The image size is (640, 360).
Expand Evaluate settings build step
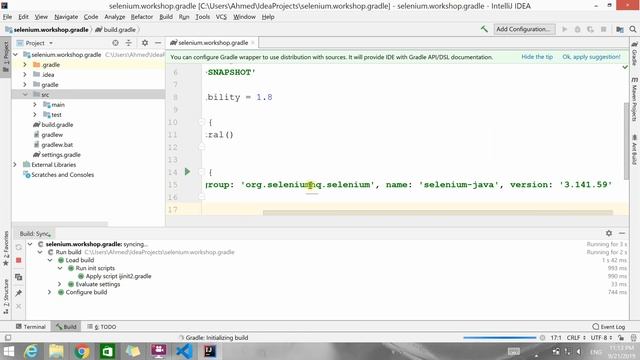tap(60, 284)
